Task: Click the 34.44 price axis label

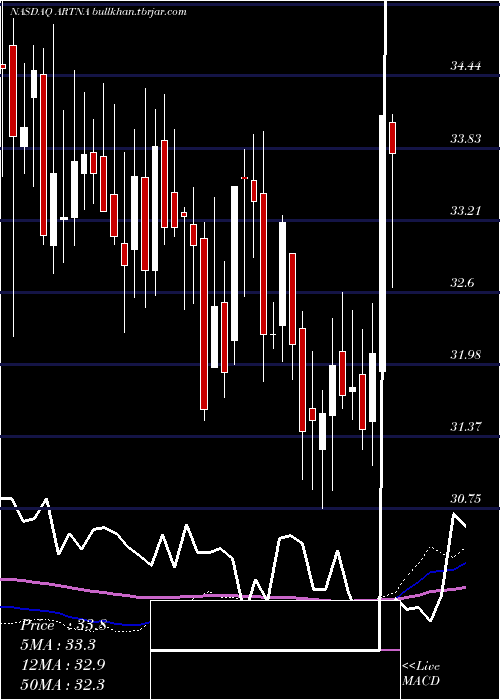Action: (466, 67)
